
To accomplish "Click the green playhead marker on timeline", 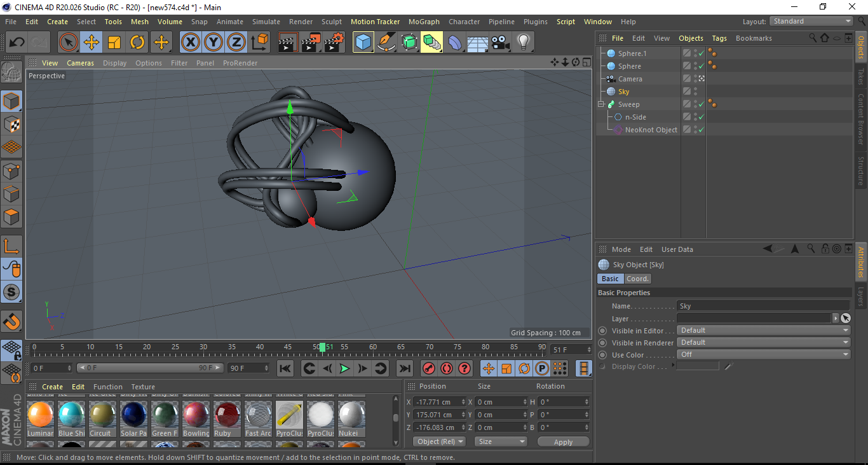I will point(323,347).
